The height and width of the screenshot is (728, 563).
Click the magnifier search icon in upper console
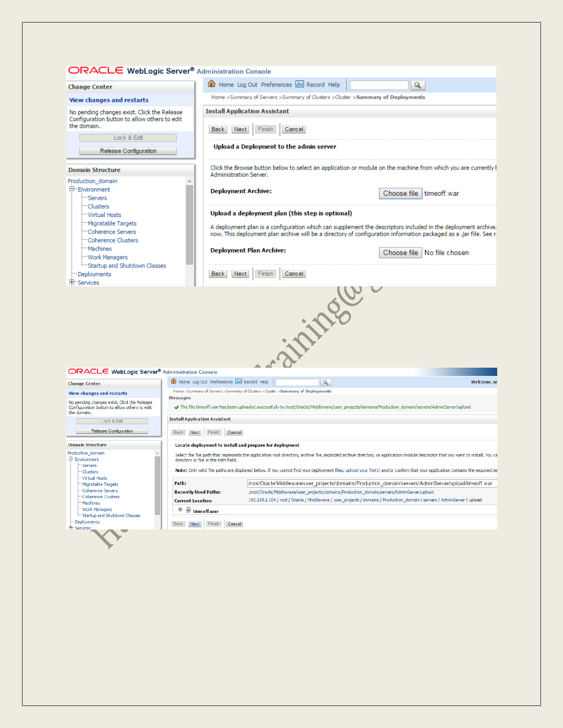point(418,85)
